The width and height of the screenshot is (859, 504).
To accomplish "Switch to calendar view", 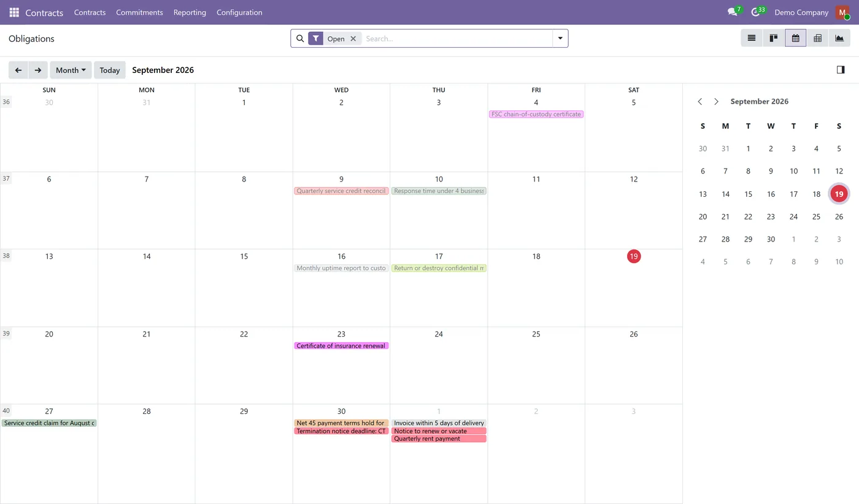I will tap(796, 38).
